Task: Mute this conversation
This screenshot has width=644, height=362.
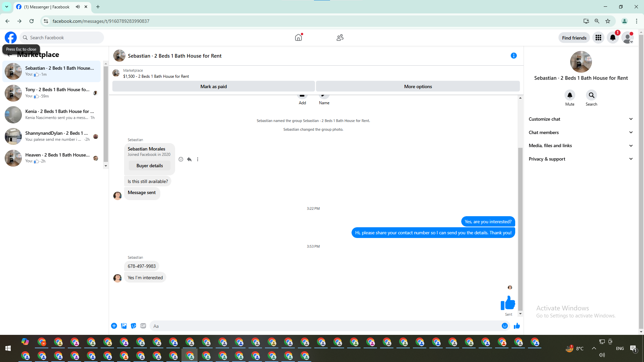Action: [x=570, y=95]
